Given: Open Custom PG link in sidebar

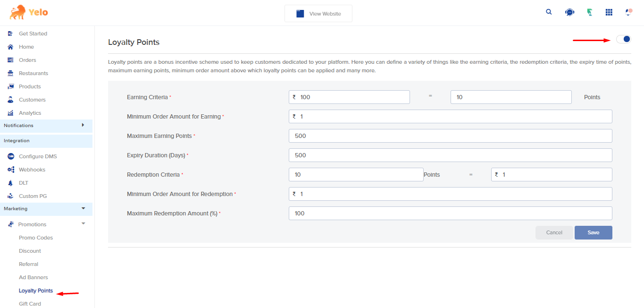Looking at the screenshot, I should pyautogui.click(x=33, y=196).
